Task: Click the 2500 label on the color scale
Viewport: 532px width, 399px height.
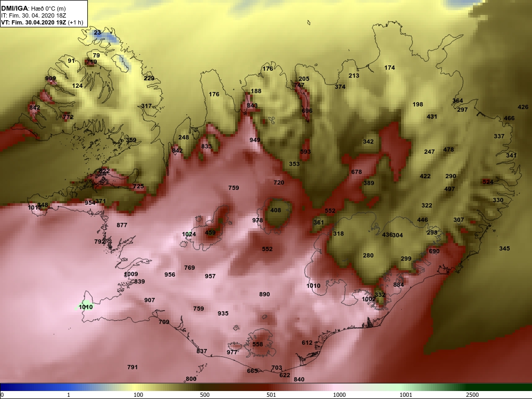Action: coord(472,395)
